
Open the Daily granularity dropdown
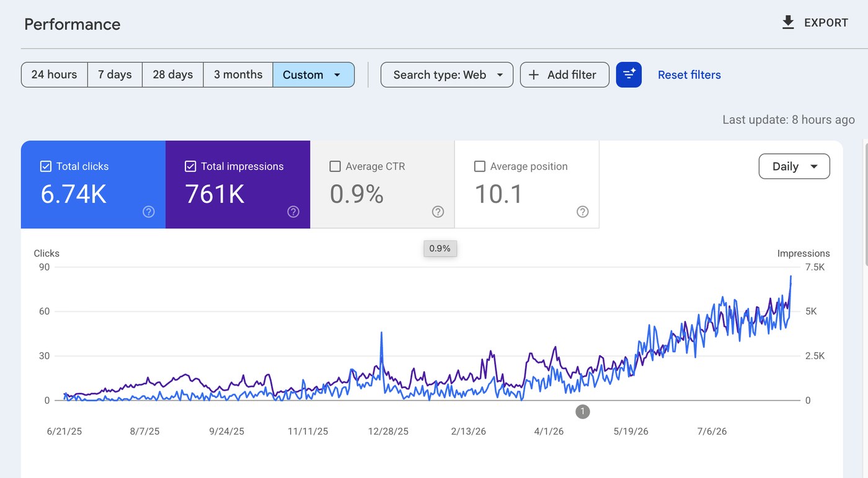[x=794, y=166]
